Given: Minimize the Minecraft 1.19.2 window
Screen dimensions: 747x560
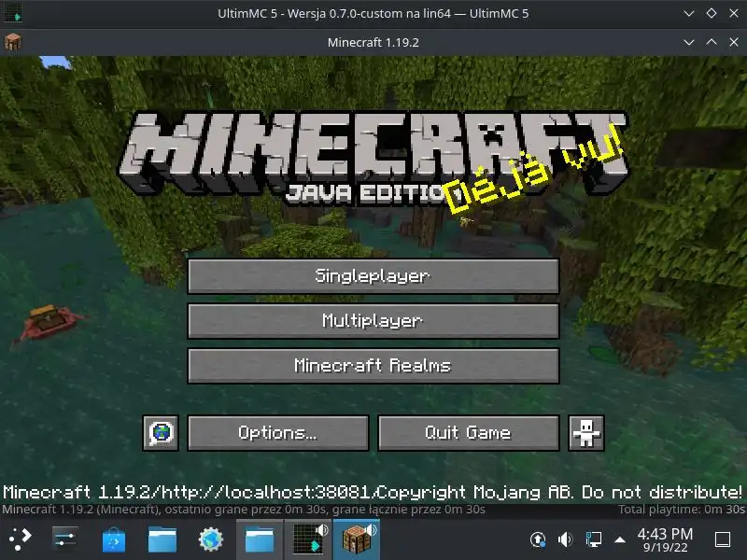Looking at the screenshot, I should pos(689,42).
